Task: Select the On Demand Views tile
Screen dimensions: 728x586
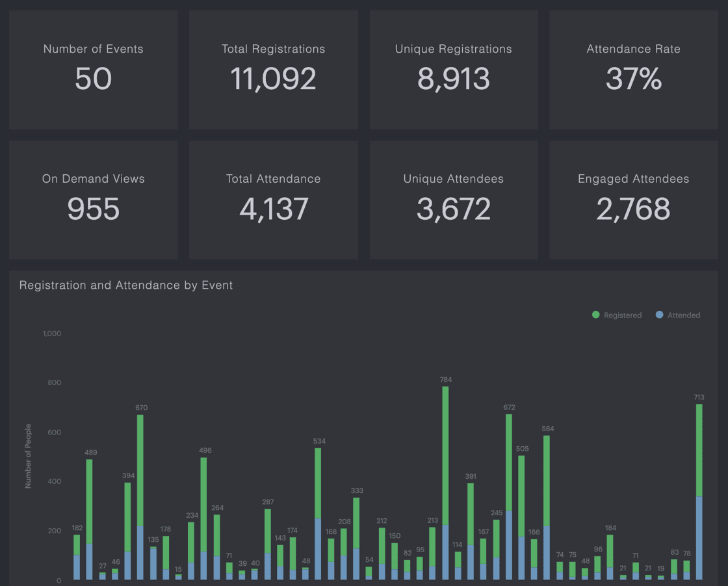Action: tap(93, 200)
